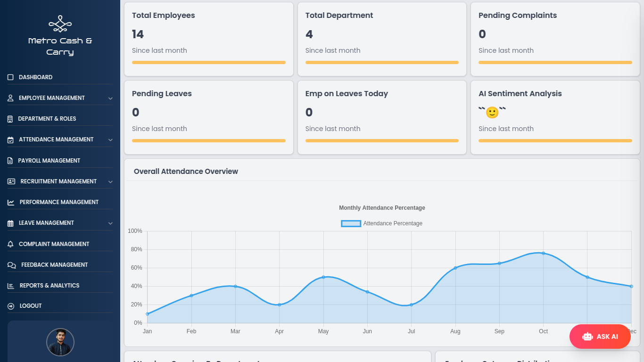Collapse the Leave Management chevron
Image resolution: width=644 pixels, height=362 pixels.
click(110, 222)
